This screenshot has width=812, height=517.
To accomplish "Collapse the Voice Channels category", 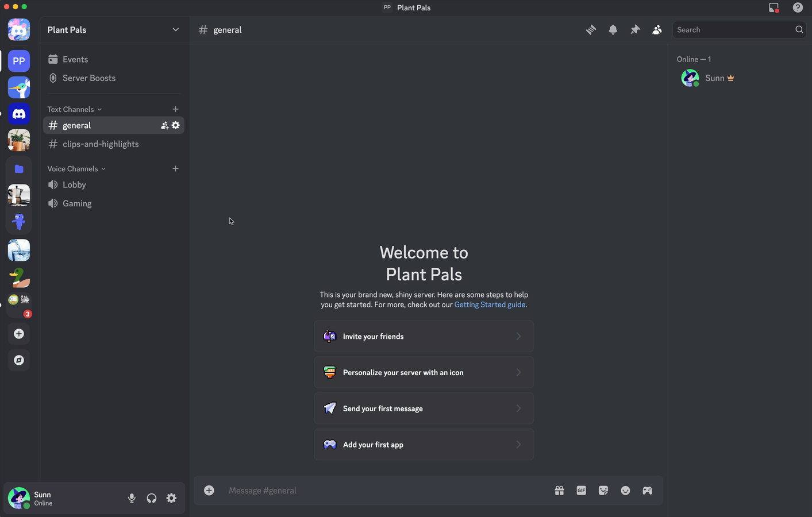I will pos(76,169).
